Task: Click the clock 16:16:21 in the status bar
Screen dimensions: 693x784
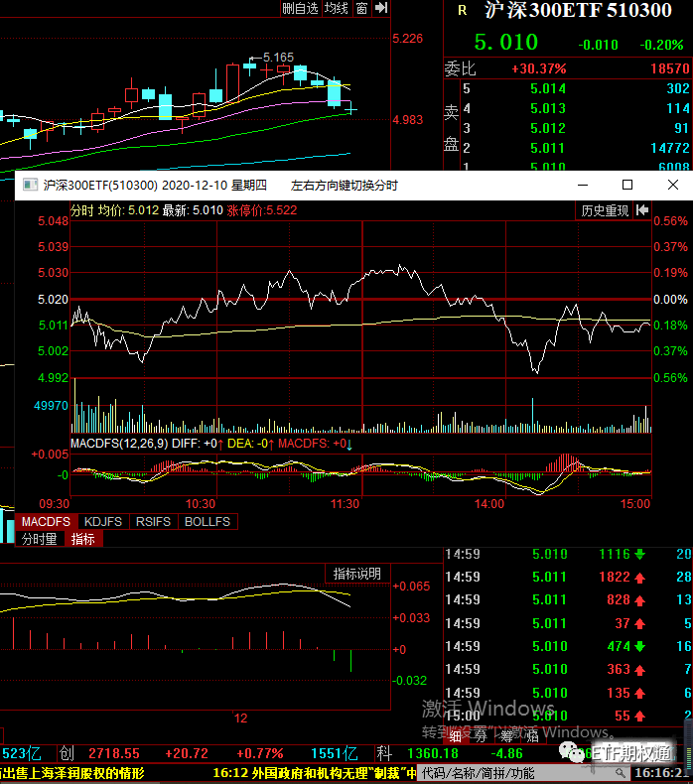Action: (x=663, y=773)
